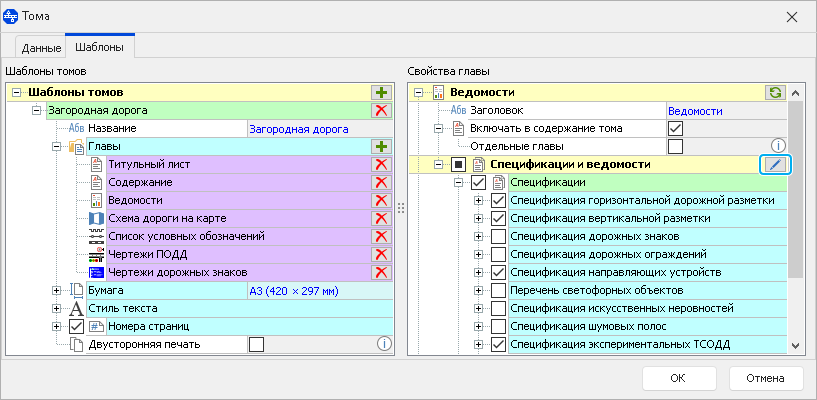Check Спецификация дорожных знаков checkbox
Image resolution: width=817 pixels, height=400 pixels.
click(498, 236)
